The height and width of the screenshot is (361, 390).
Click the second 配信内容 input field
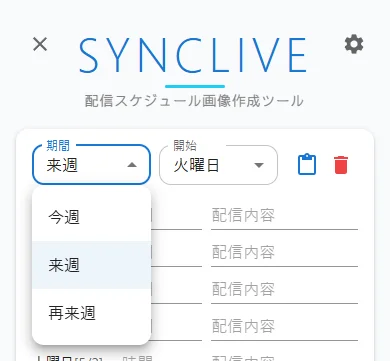[x=284, y=253]
